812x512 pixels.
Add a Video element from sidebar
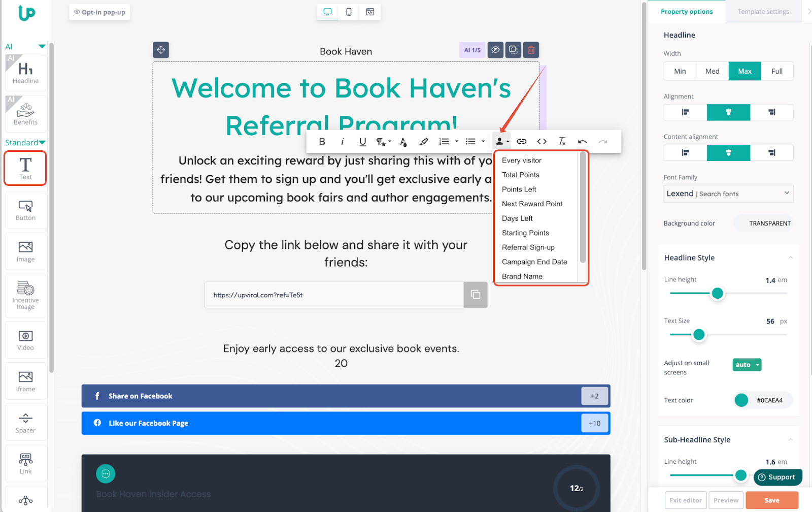point(25,340)
